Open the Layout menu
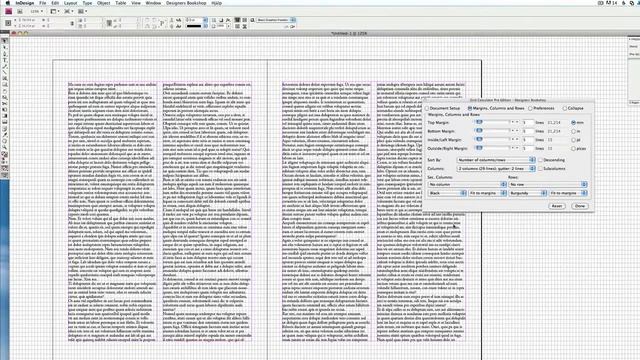Image resolution: width=640 pixels, height=360 pixels. [70, 3]
